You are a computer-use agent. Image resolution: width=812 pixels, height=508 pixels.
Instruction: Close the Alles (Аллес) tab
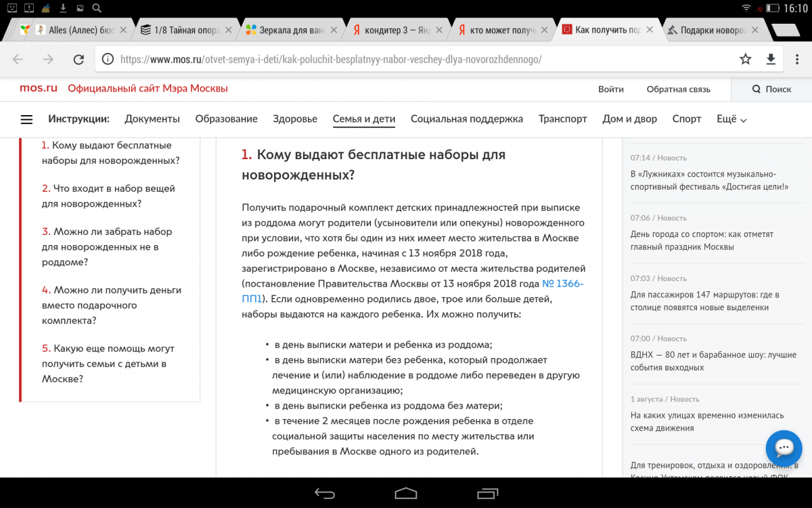(123, 30)
